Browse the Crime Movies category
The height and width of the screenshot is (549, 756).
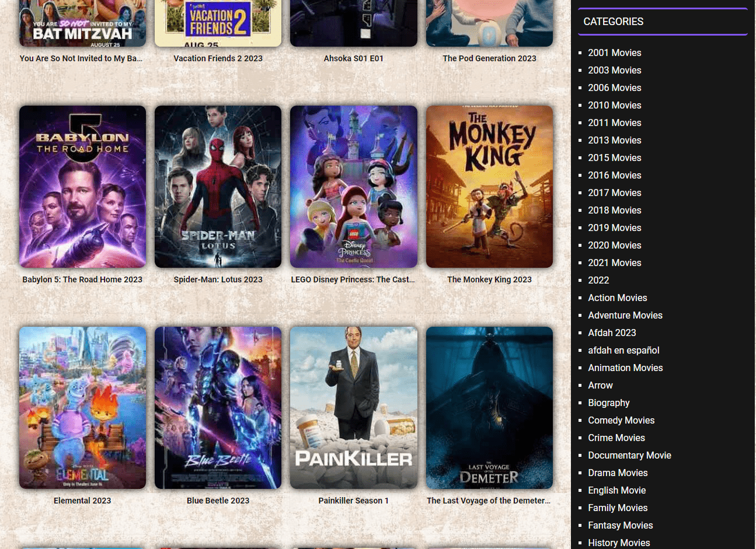(616, 438)
